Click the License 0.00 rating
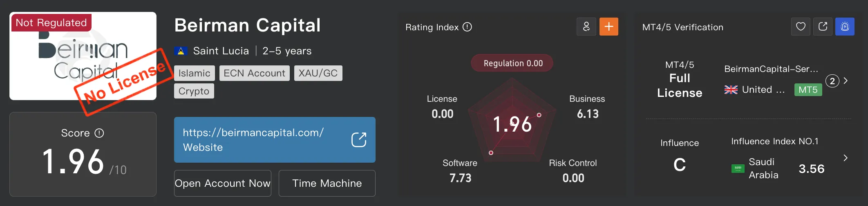The width and height of the screenshot is (868, 206). coord(442,107)
